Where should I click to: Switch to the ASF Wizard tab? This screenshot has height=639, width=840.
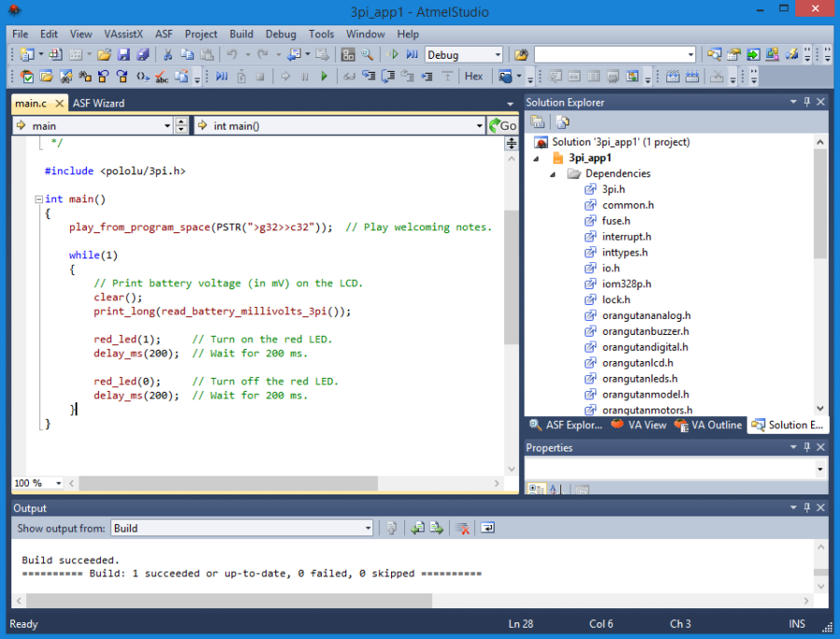(x=98, y=104)
